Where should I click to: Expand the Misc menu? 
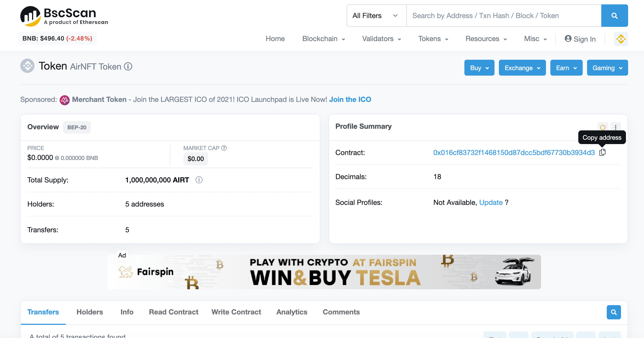(535, 39)
